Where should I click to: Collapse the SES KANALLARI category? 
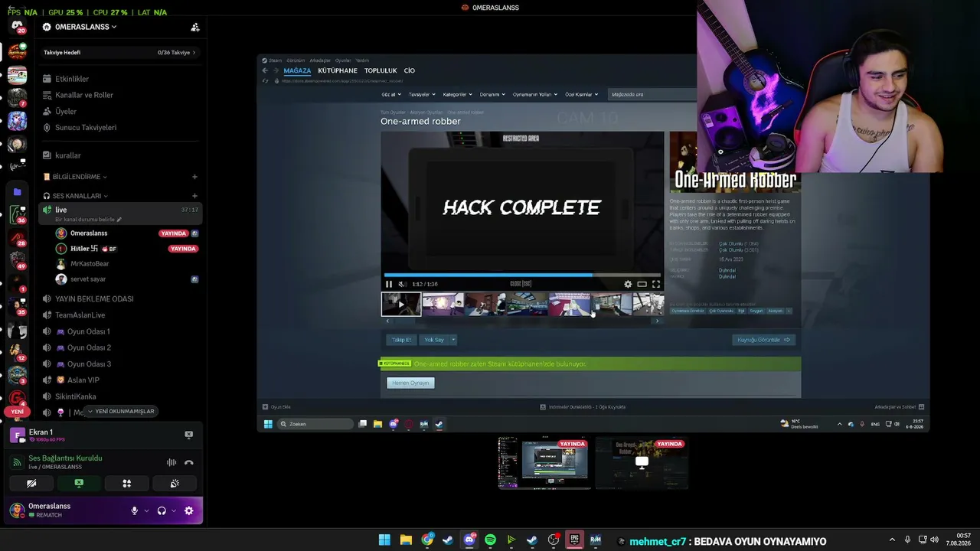coord(76,196)
